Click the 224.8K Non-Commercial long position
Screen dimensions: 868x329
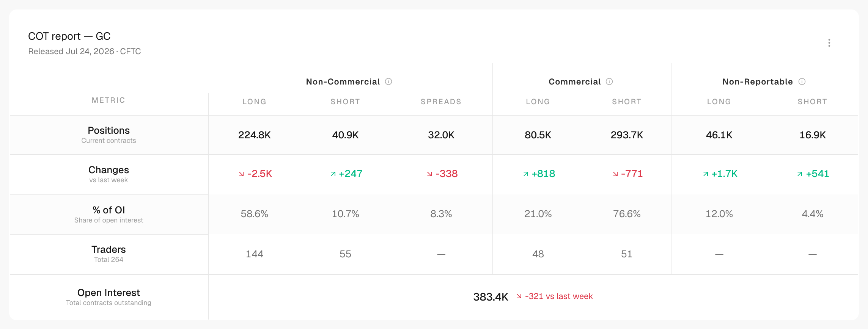click(254, 135)
